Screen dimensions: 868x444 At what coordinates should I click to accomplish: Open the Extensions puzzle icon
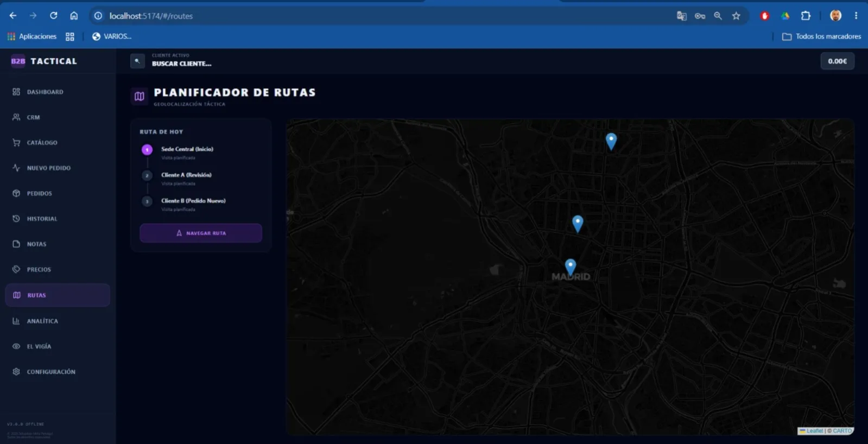[x=806, y=16]
